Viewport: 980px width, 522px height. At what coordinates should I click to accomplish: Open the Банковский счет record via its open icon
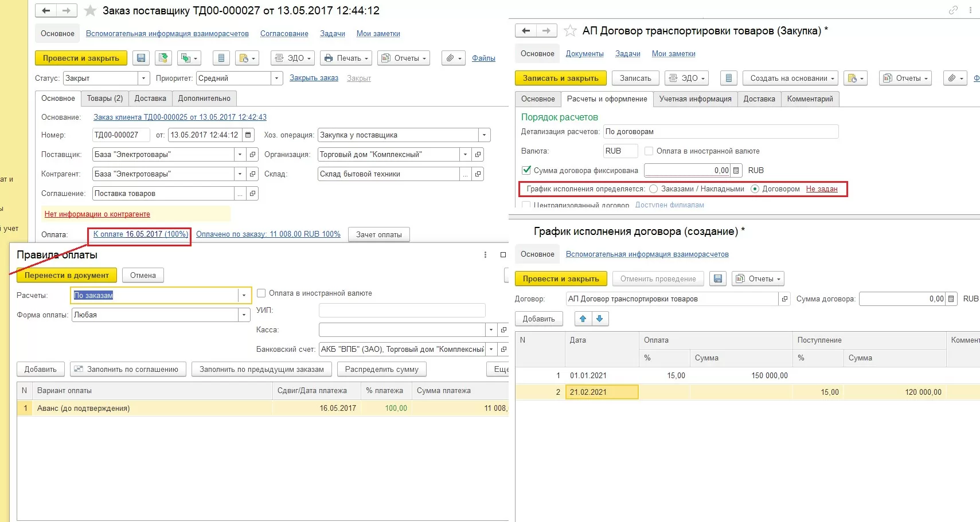[503, 350]
